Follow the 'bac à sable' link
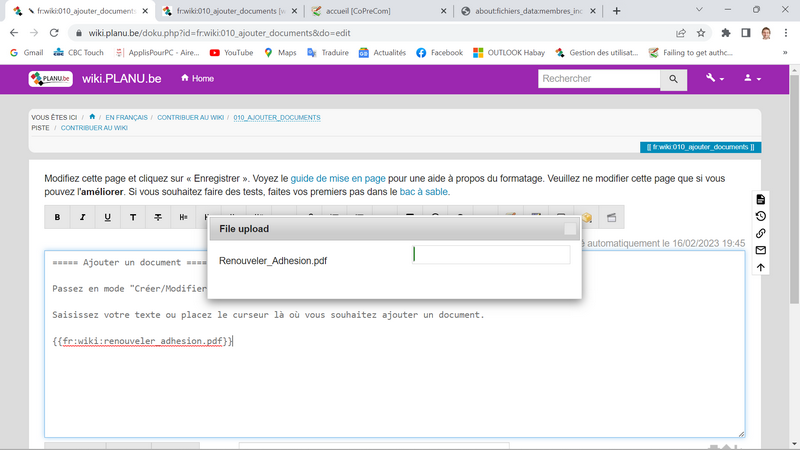800x450 pixels. pos(424,192)
